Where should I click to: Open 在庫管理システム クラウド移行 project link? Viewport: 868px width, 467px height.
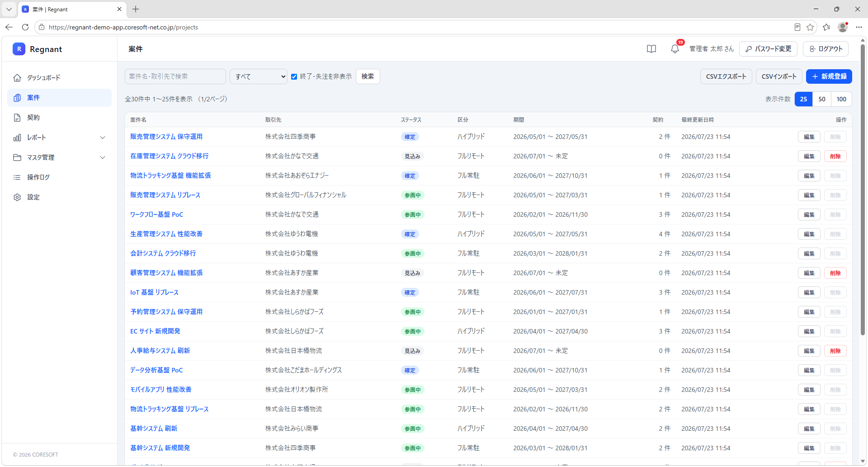tap(170, 156)
